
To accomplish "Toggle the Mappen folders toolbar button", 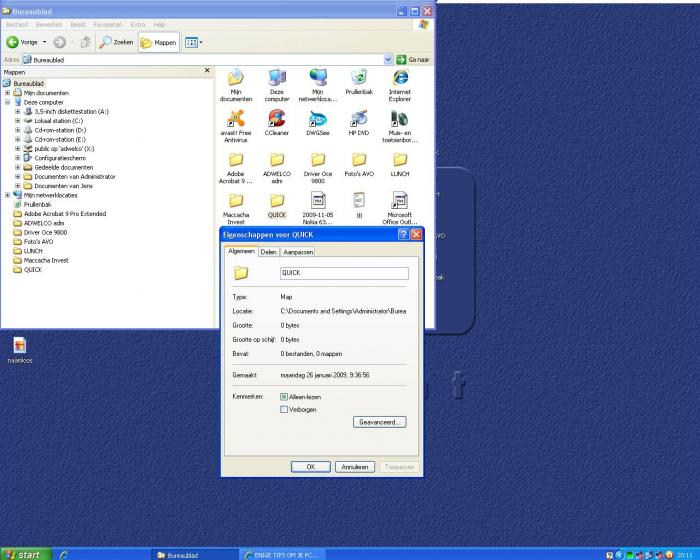I will click(159, 42).
